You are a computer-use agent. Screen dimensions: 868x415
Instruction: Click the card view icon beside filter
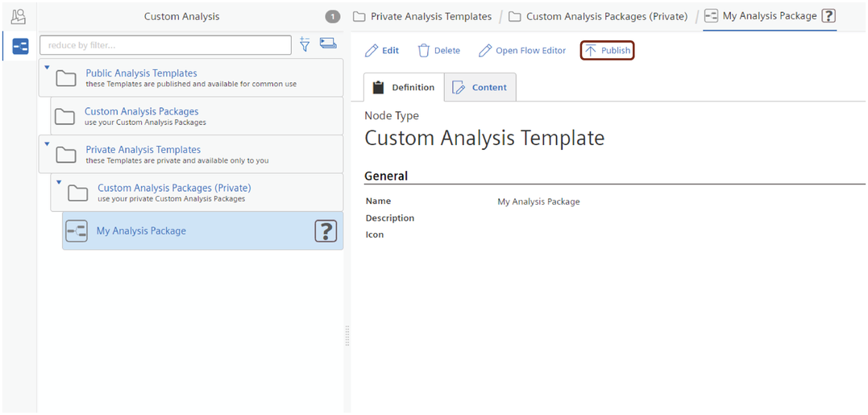point(328,44)
